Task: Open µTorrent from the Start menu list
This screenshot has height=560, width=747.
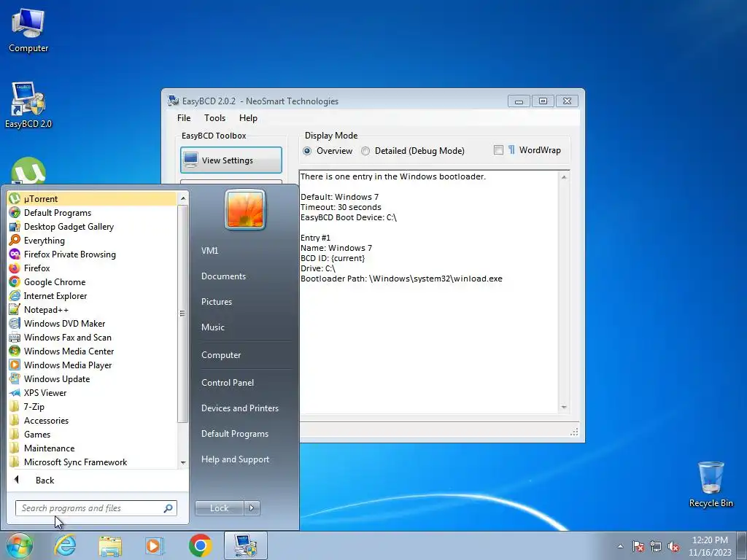Action: 92,198
